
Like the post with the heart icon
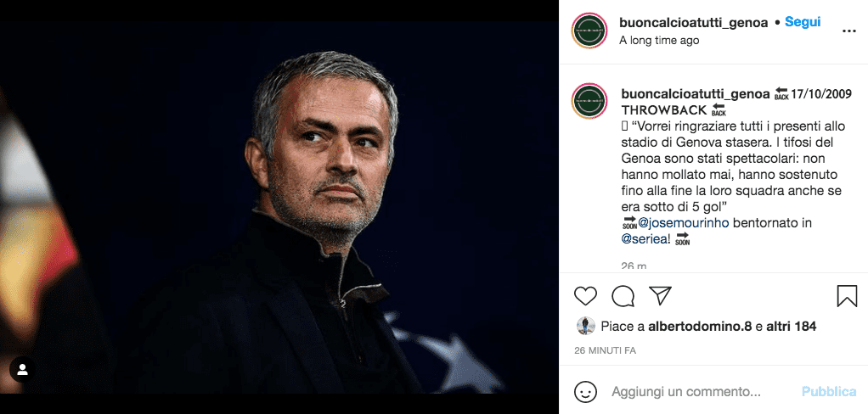[585, 295]
